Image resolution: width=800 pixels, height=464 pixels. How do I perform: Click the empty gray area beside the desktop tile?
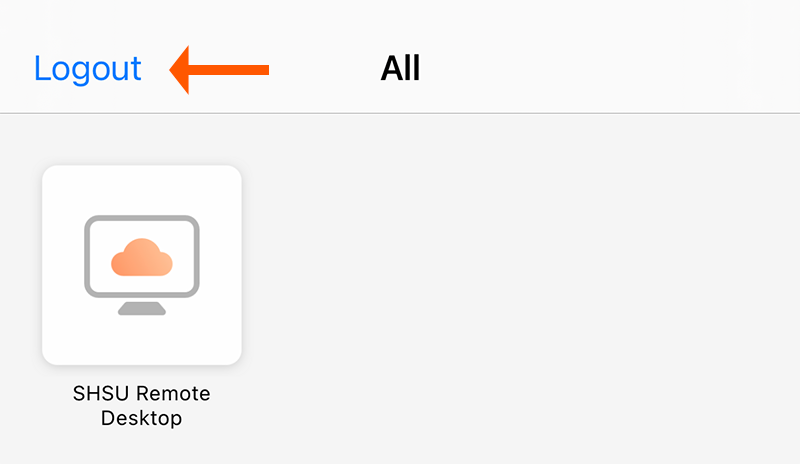point(510,286)
